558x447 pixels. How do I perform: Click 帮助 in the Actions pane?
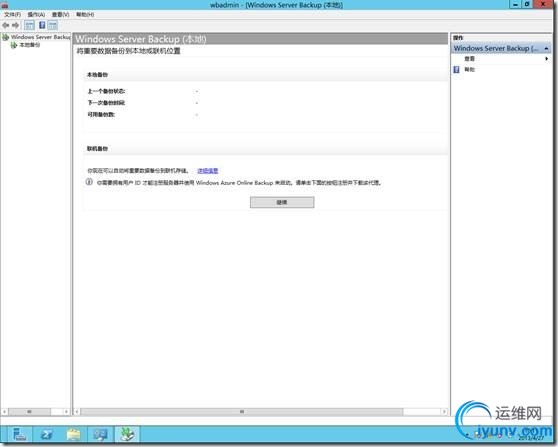pos(469,69)
